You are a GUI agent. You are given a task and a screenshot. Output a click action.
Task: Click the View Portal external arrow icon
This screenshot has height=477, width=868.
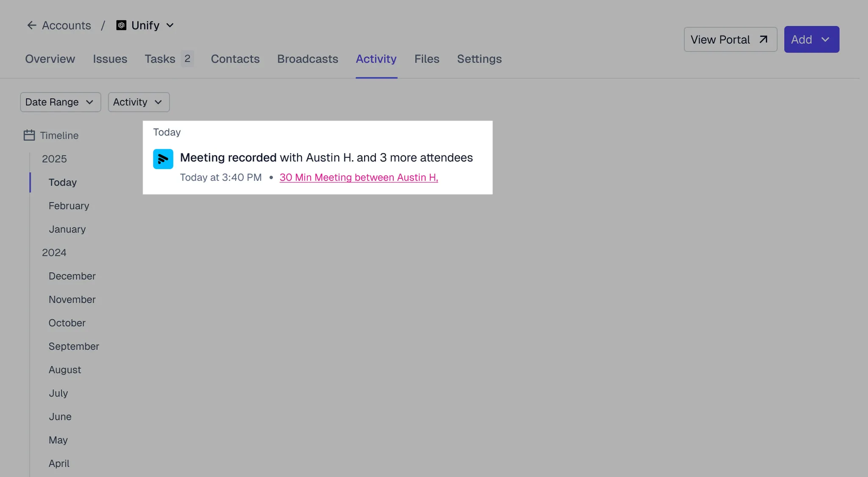(763, 39)
